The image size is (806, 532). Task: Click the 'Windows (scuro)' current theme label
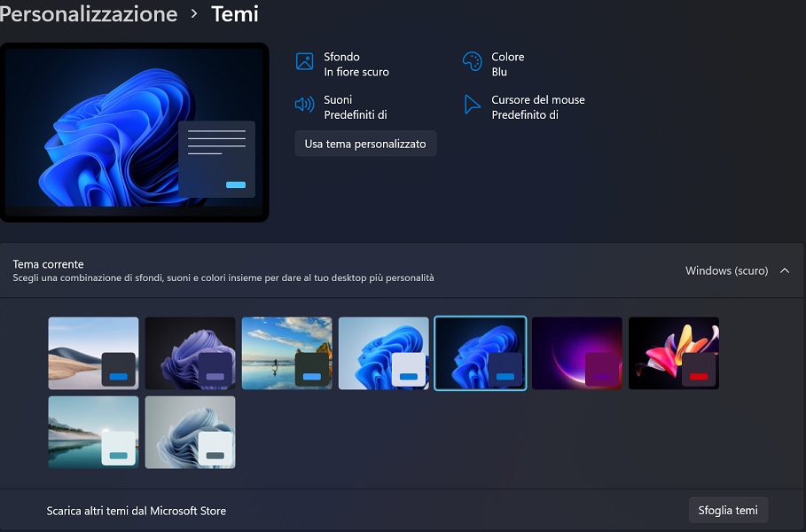[x=726, y=270]
